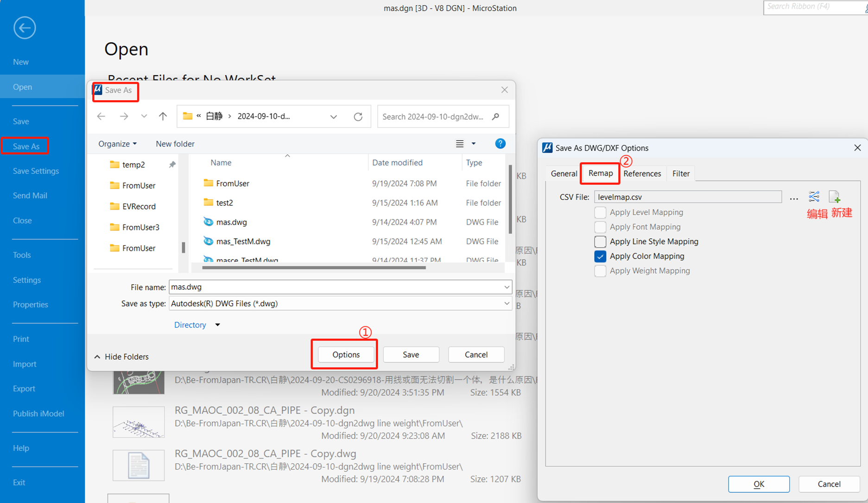Viewport: 868px width, 503px height.
Task: Click the test2 folder icon in file list
Action: [x=209, y=203]
